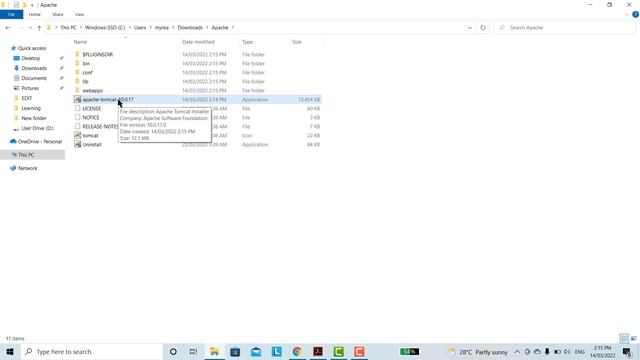
Task: Open the taskbar clock and date
Action: pyautogui.click(x=602, y=352)
